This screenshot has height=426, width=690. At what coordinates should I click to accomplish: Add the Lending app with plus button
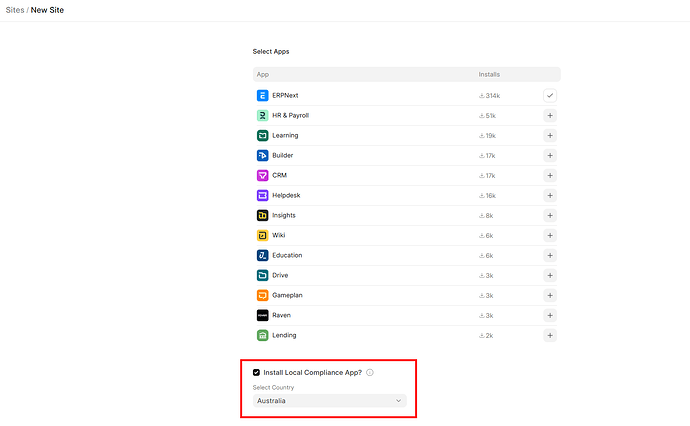click(550, 335)
